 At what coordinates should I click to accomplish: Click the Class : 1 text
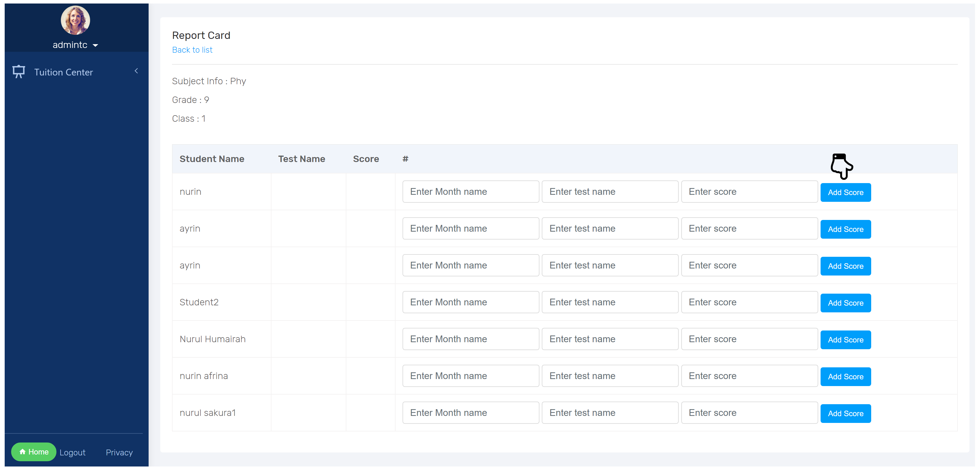point(188,119)
